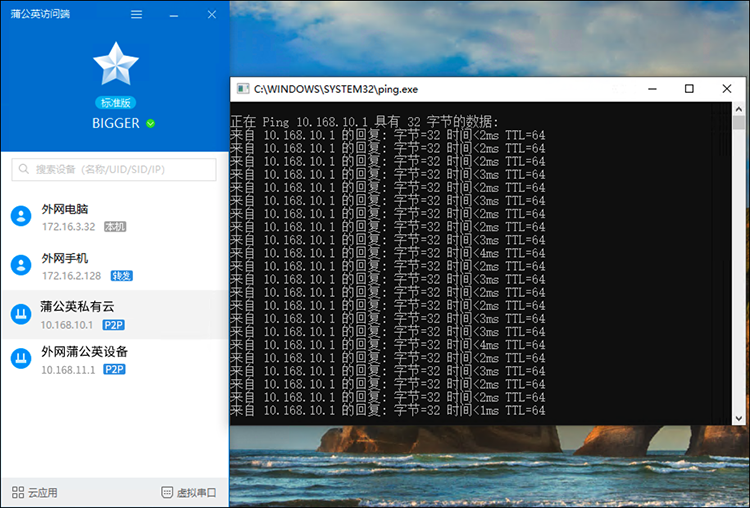Viewport: 750px width, 508px height.
Task: Click the star avatar logo
Action: point(116,64)
